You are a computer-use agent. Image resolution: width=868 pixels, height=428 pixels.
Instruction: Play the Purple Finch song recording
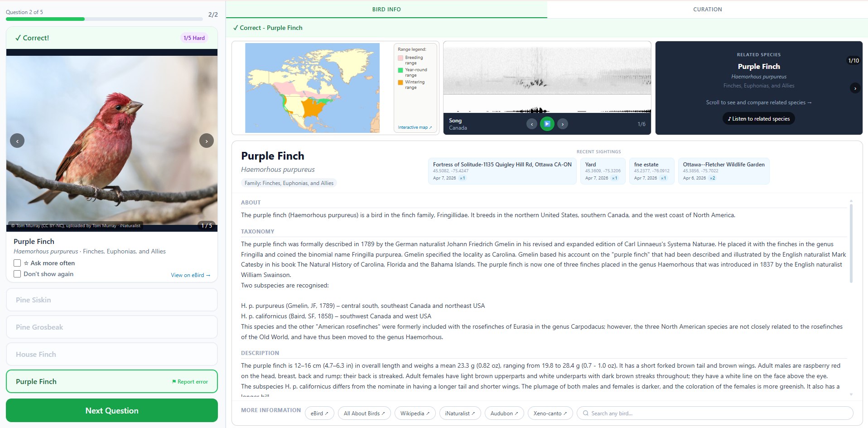[547, 124]
